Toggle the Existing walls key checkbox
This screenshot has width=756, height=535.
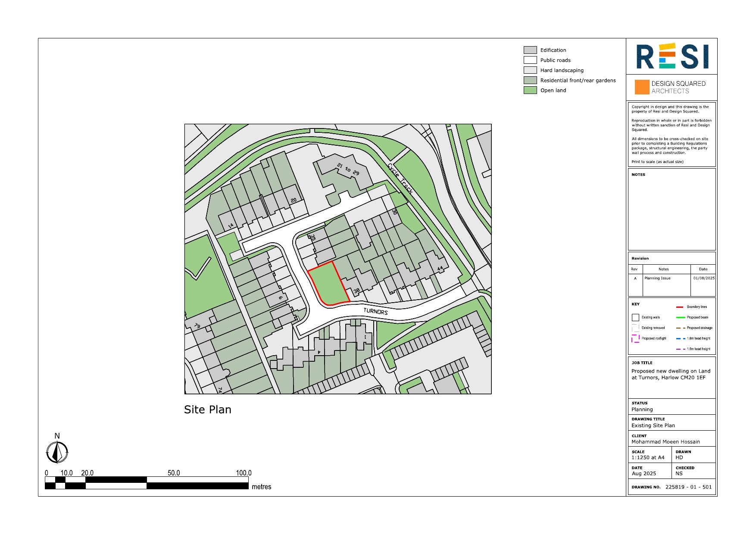pyautogui.click(x=636, y=317)
